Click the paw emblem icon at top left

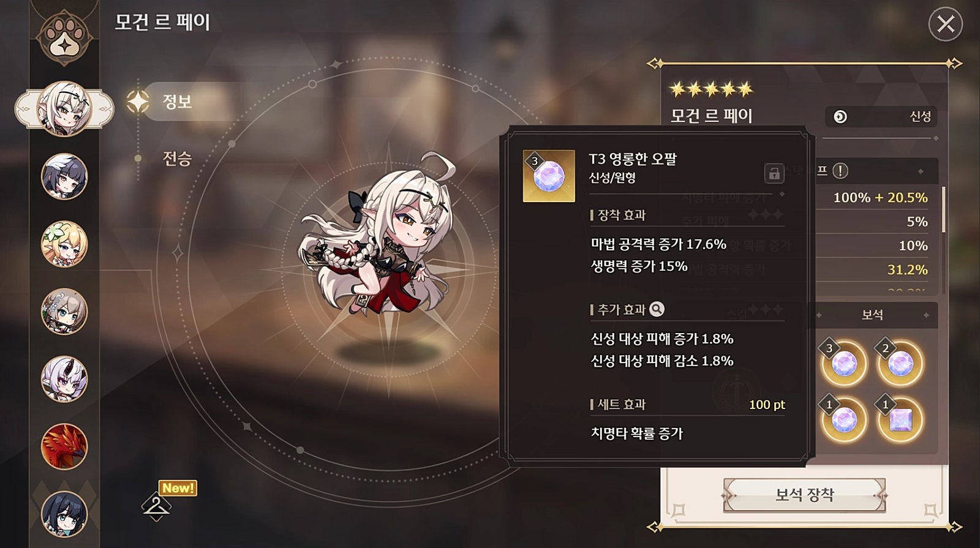(64, 38)
